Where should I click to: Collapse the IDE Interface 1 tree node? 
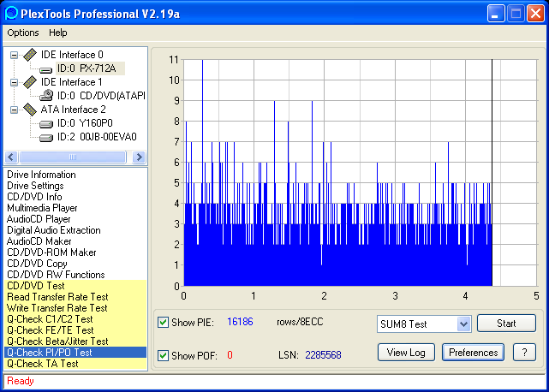click(x=14, y=82)
